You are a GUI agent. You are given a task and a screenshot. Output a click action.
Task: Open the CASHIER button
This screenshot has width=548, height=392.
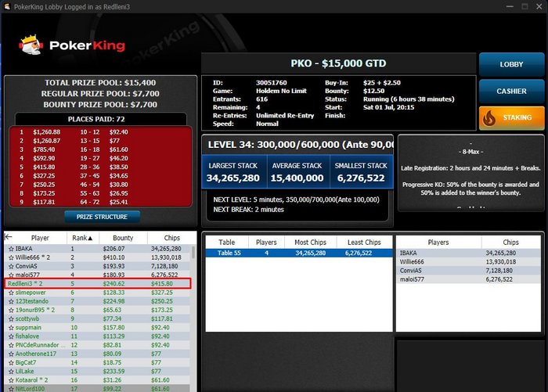tap(512, 92)
